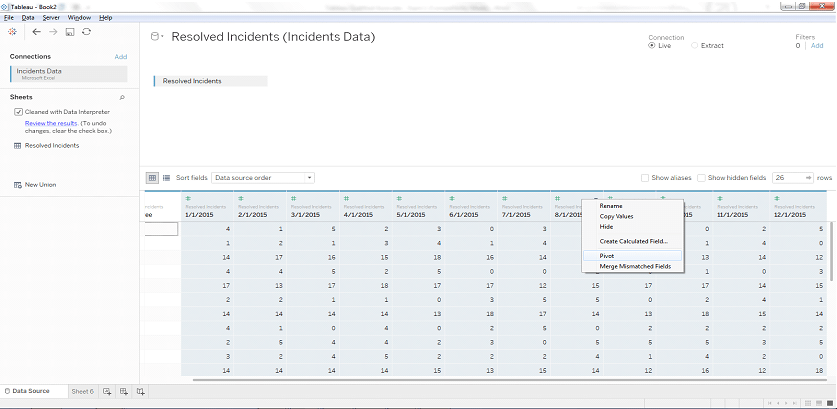The image size is (837, 409).
Task: Click the search icon next to Sheets
Action: pyautogui.click(x=122, y=98)
